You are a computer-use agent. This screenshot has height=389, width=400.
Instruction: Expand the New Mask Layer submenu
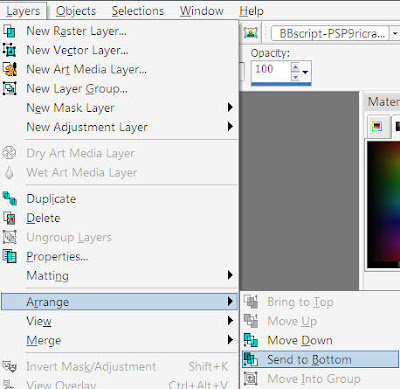(x=119, y=108)
